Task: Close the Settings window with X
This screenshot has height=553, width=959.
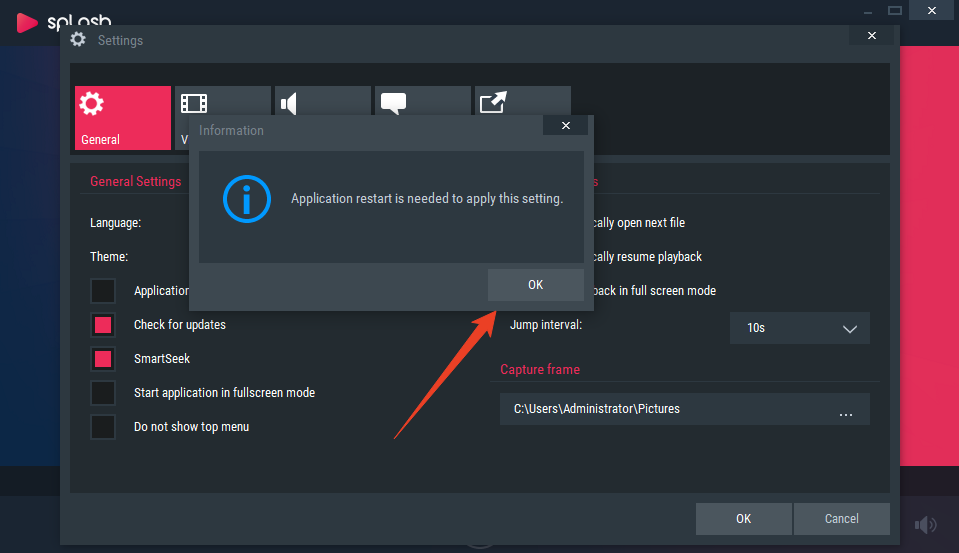Action: pos(872,35)
